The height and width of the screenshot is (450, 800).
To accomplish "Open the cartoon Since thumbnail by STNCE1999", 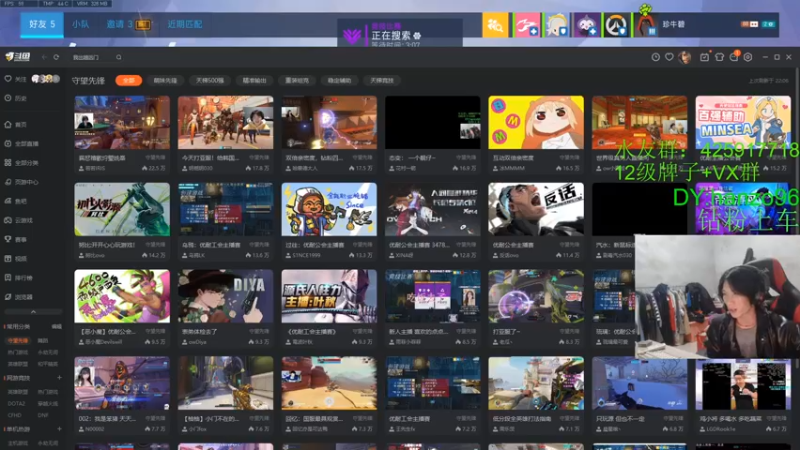I will (x=329, y=209).
